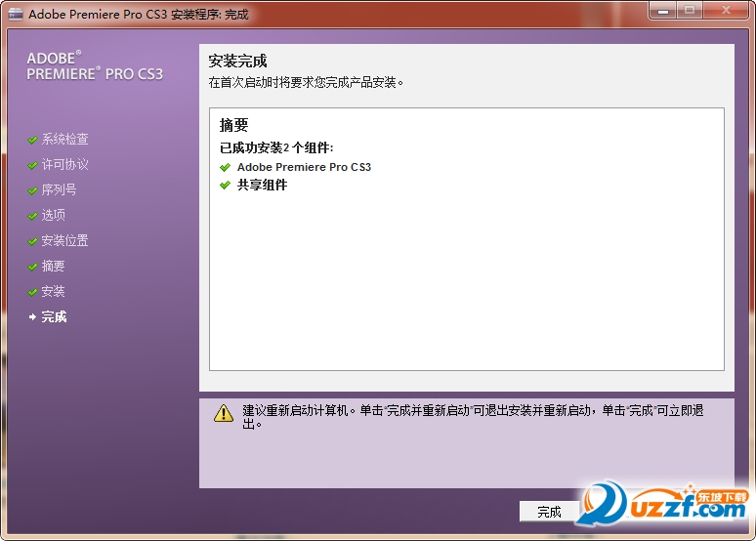Select the current 完成 step in the sidebar
Screen dimensions: 756x541
[54, 316]
